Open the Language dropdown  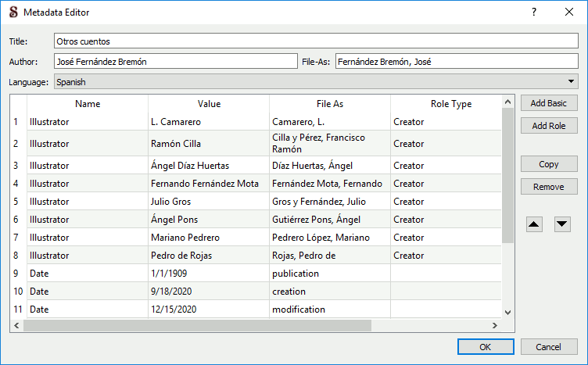(315, 81)
